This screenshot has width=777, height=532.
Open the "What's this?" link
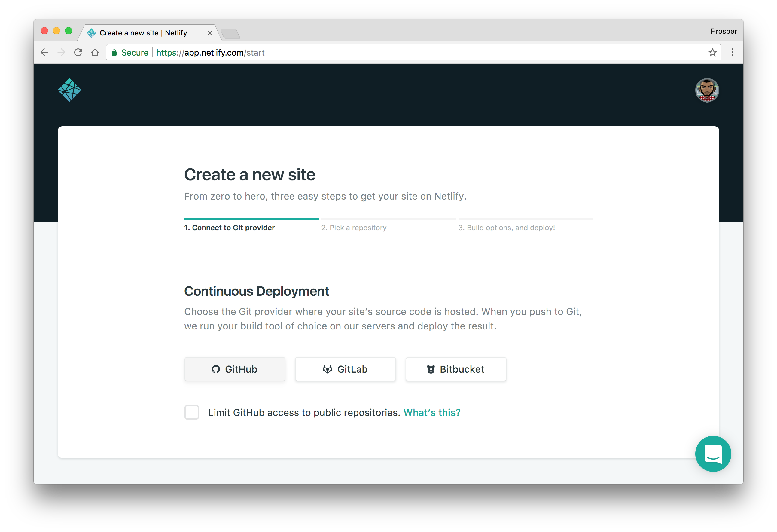(432, 412)
